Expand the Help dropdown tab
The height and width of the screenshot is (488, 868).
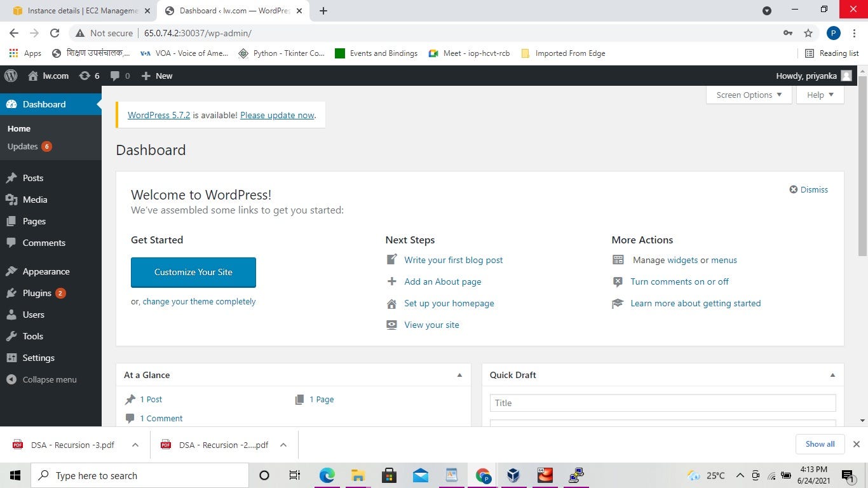tap(820, 95)
